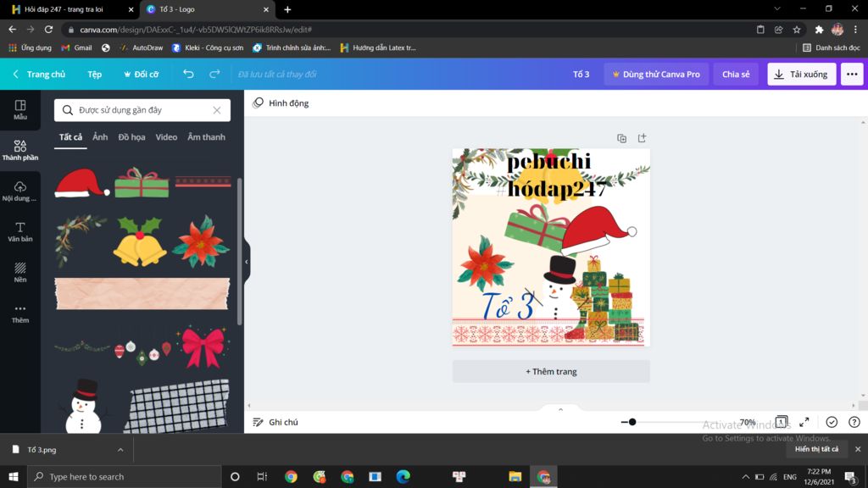This screenshot has width=868, height=488.
Task: Open the Mẫu templates panel
Action: [x=20, y=109]
